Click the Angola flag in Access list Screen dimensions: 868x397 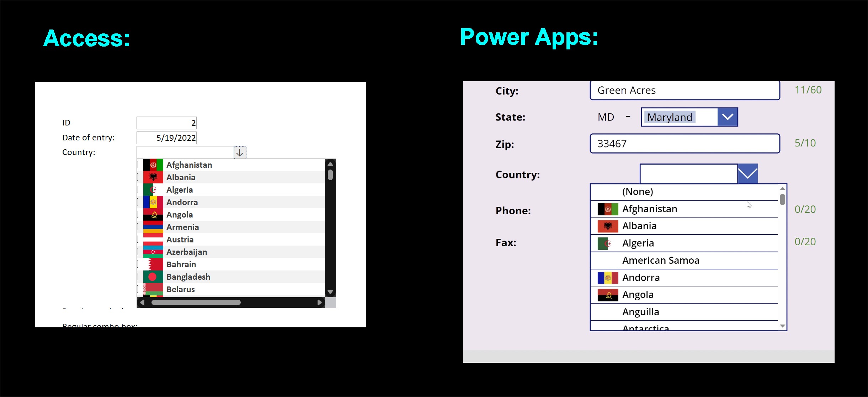pos(153,215)
